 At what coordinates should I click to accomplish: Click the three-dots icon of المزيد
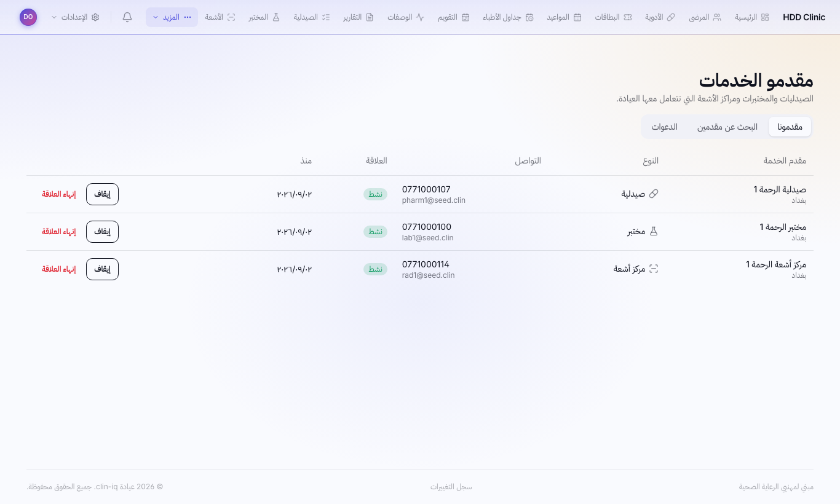point(188,17)
